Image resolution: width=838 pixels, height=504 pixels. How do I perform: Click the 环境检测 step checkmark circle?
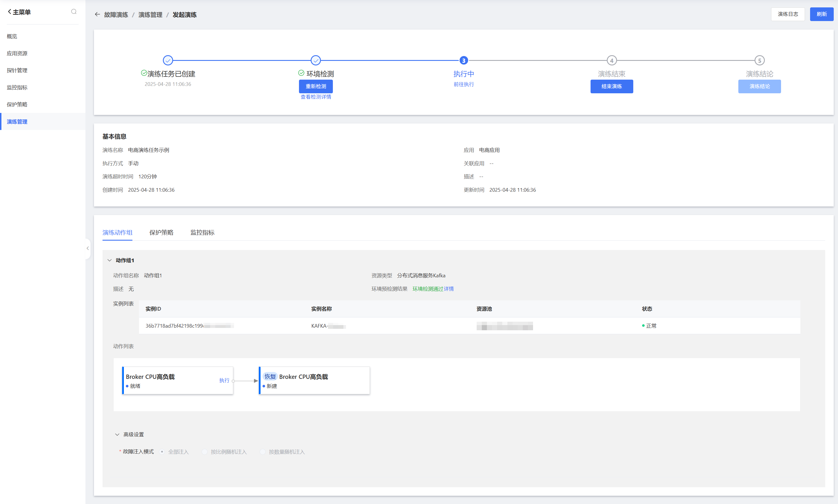[316, 61]
